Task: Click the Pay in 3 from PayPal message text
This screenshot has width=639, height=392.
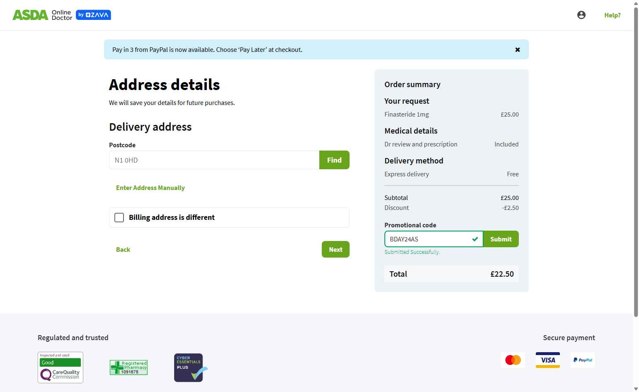Action: (207, 50)
